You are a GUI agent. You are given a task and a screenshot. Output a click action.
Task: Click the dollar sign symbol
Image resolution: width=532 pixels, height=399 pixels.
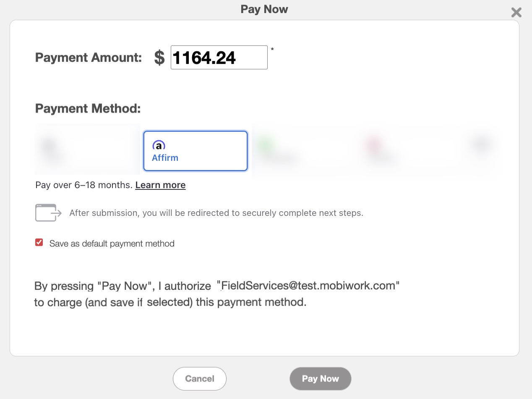click(159, 58)
